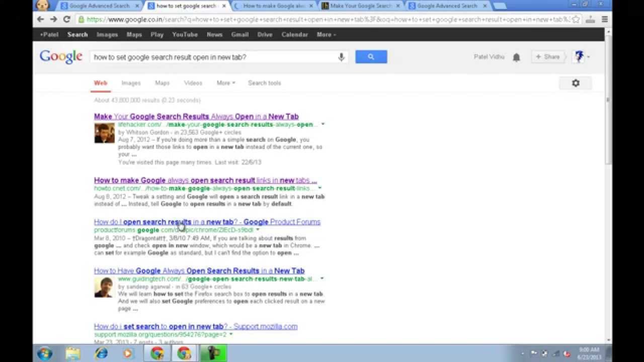Screen dimensions: 644x362
Task: Open Play from the black bar
Action: (x=157, y=35)
